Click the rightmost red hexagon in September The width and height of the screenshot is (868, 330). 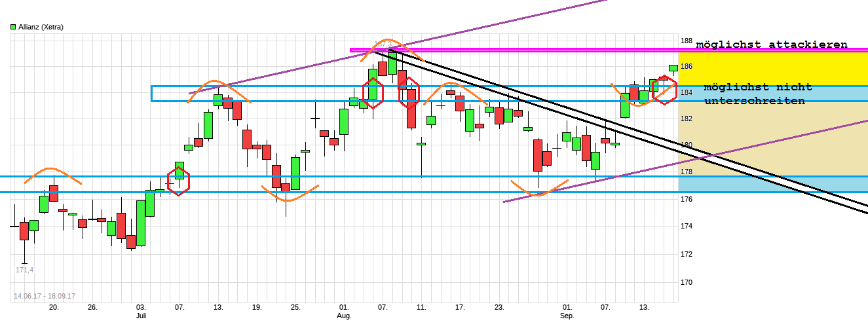point(665,90)
